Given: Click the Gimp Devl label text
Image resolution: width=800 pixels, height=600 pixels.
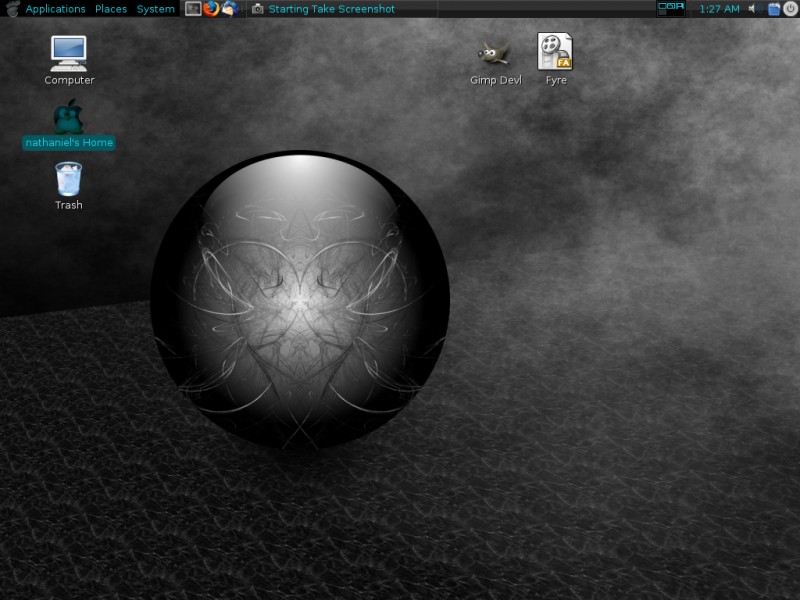Looking at the screenshot, I should pyautogui.click(x=496, y=81).
